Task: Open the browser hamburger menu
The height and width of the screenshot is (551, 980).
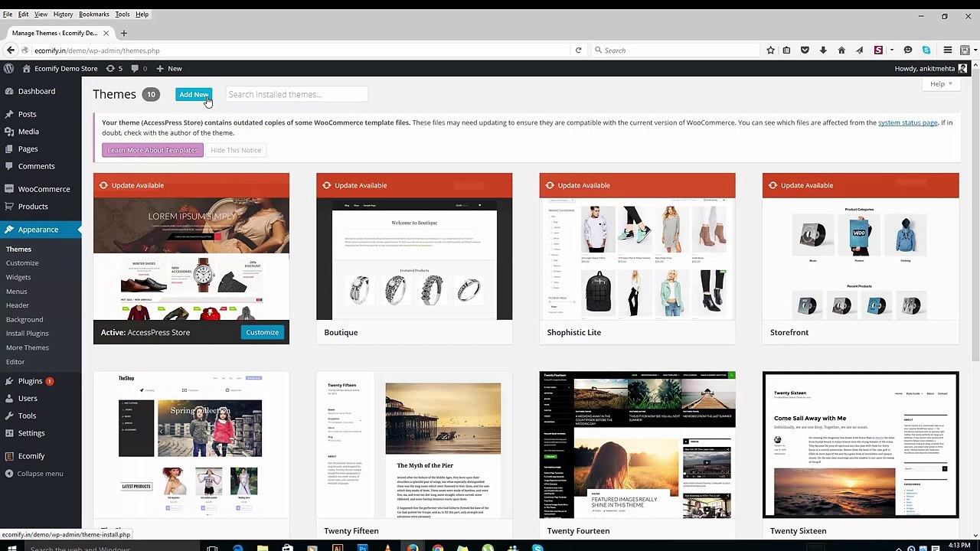Action: (x=947, y=51)
